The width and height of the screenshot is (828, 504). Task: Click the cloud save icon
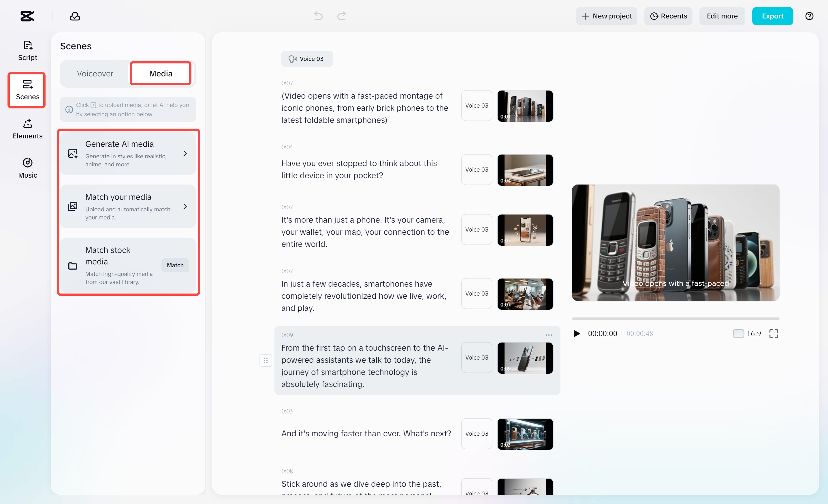coord(75,16)
